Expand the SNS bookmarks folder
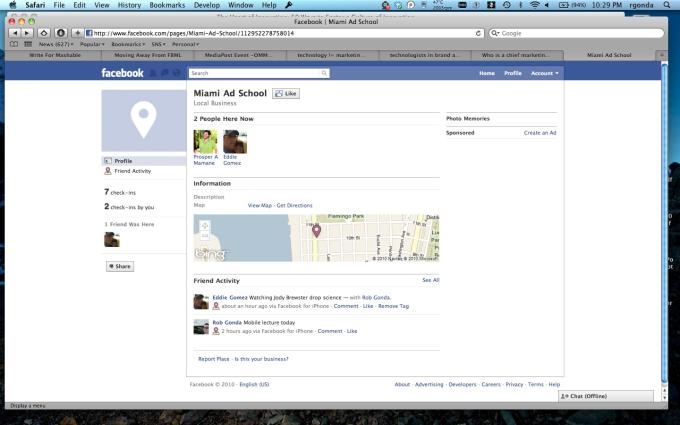The width and height of the screenshot is (680, 425). coord(158,44)
